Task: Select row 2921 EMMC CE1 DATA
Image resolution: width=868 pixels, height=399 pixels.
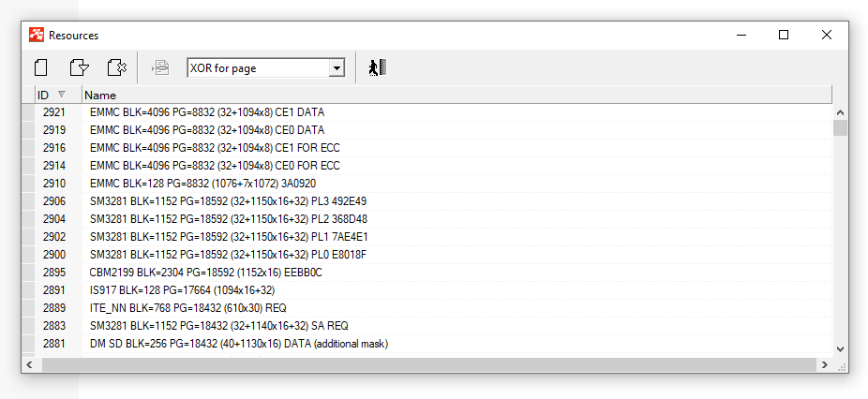Action: click(206, 112)
